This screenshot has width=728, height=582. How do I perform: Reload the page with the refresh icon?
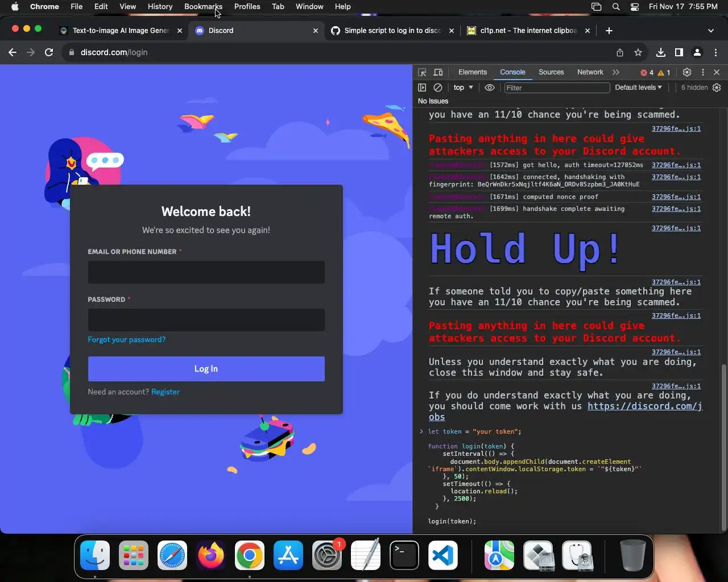(x=49, y=52)
